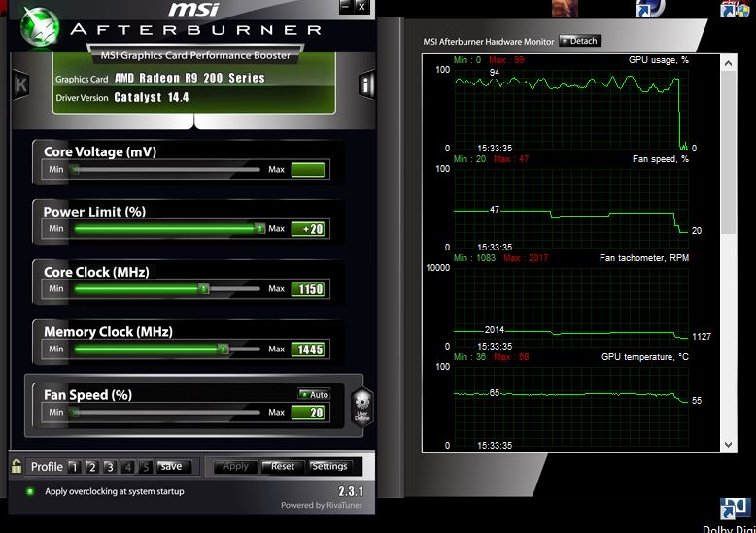
Task: Detach the Hardware Monitor window
Action: coord(580,41)
